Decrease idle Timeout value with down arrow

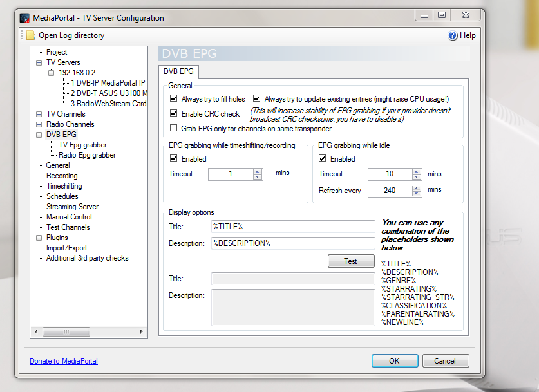coord(417,177)
